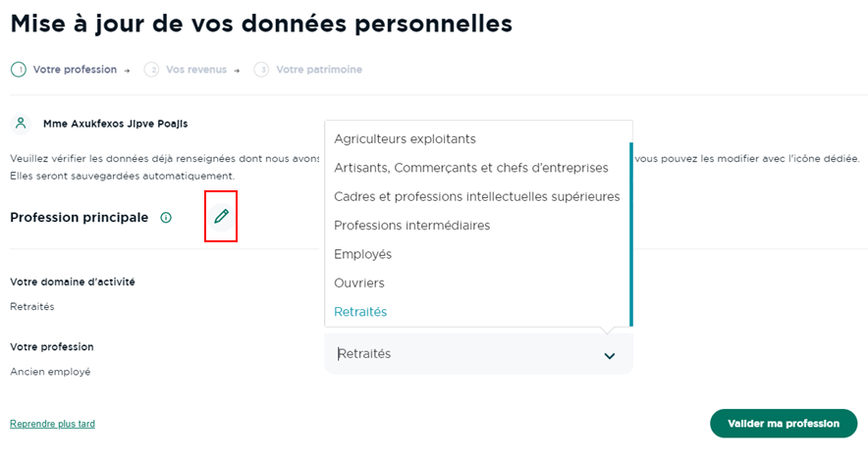Click the user profile icon beside Mme Axukfexos
Screen dimensions: 868x463
[21, 124]
